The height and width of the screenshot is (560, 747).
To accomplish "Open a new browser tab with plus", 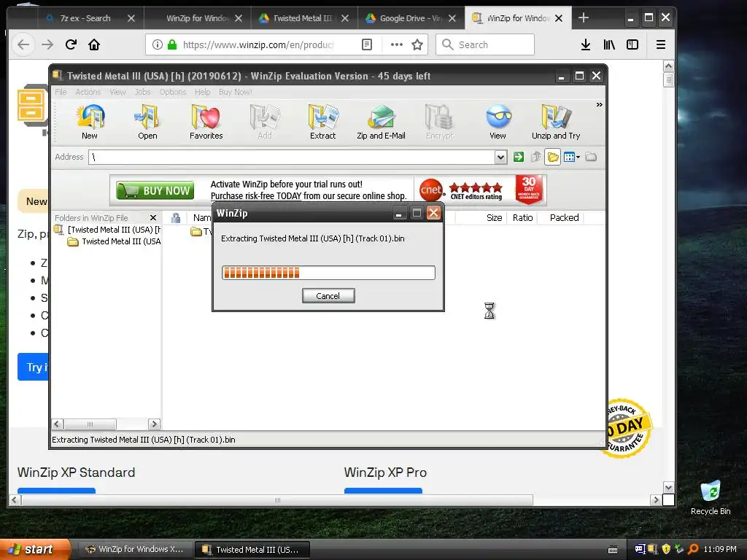I will [584, 18].
